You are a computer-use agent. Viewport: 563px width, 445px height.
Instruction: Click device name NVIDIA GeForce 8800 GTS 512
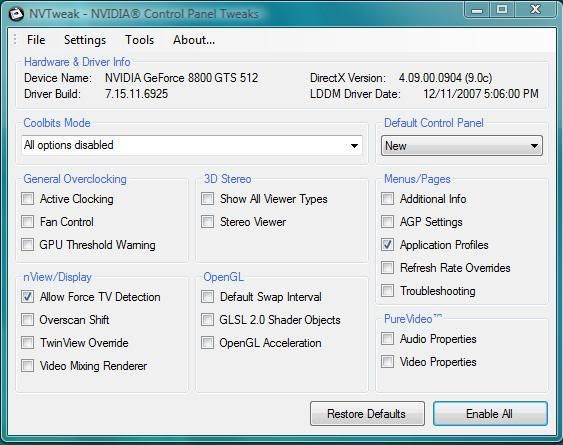tap(181, 78)
